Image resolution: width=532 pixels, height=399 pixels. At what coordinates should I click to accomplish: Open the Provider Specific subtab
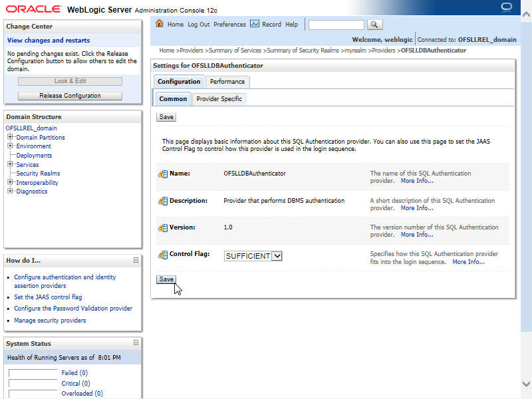pos(219,99)
